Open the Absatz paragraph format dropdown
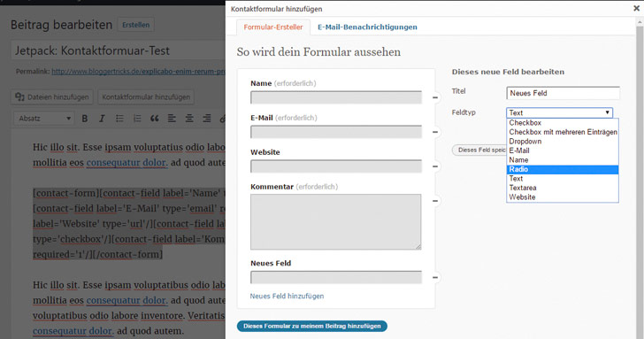 tap(43, 119)
